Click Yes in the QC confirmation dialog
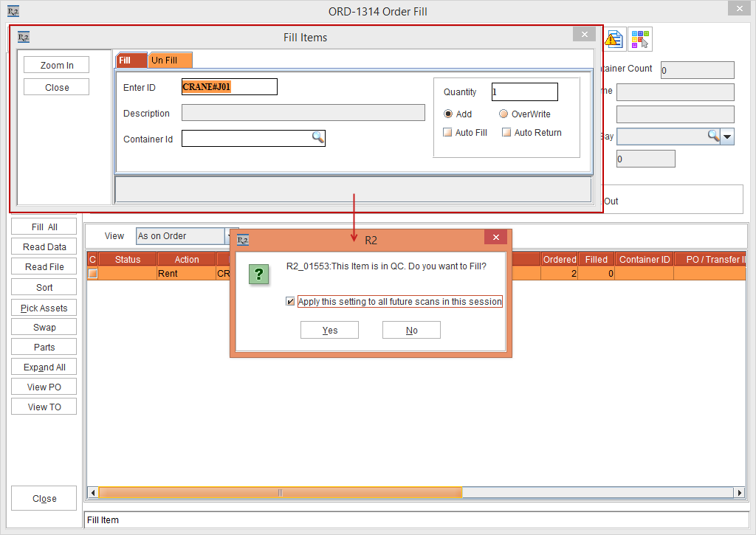Screen dimensions: 756x535 click(329, 331)
